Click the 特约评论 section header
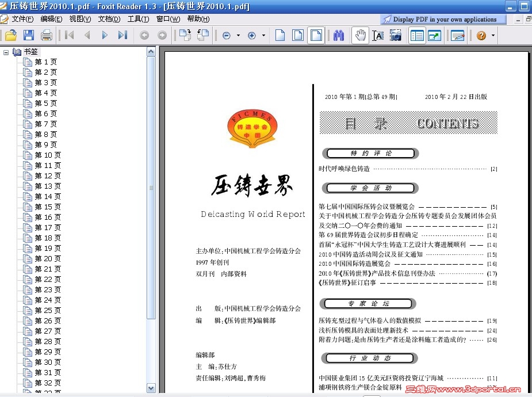 [x=370, y=154]
